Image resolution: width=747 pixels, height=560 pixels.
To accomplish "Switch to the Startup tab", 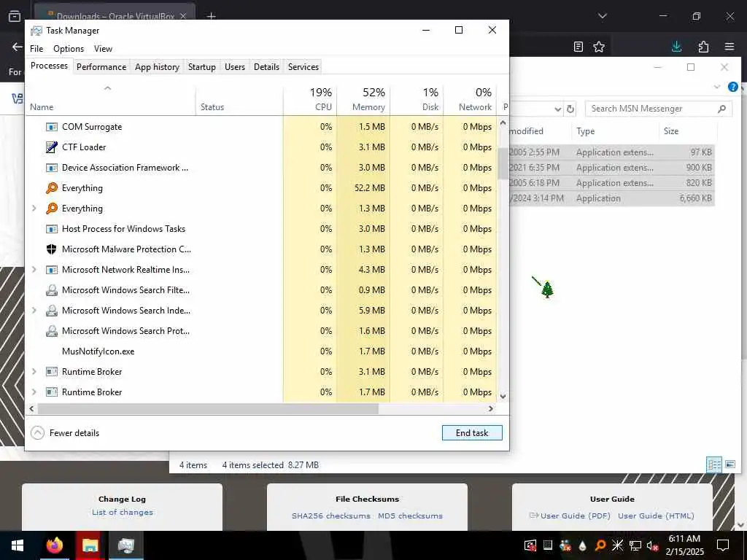I will [x=202, y=67].
